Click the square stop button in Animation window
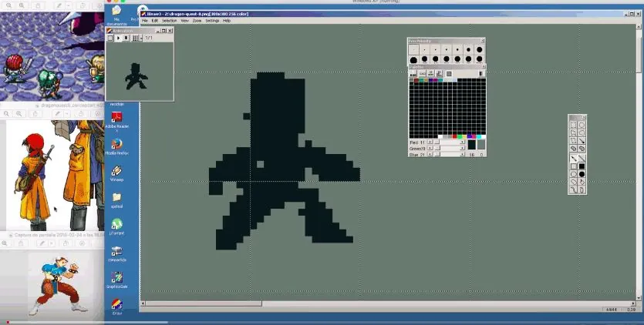The width and height of the screenshot is (644, 325). click(x=110, y=38)
